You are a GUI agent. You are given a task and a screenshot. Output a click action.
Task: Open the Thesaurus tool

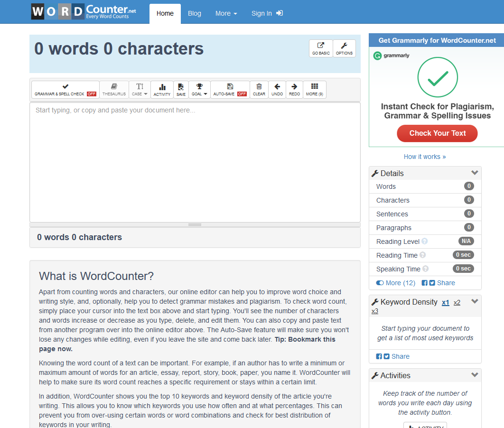click(114, 90)
